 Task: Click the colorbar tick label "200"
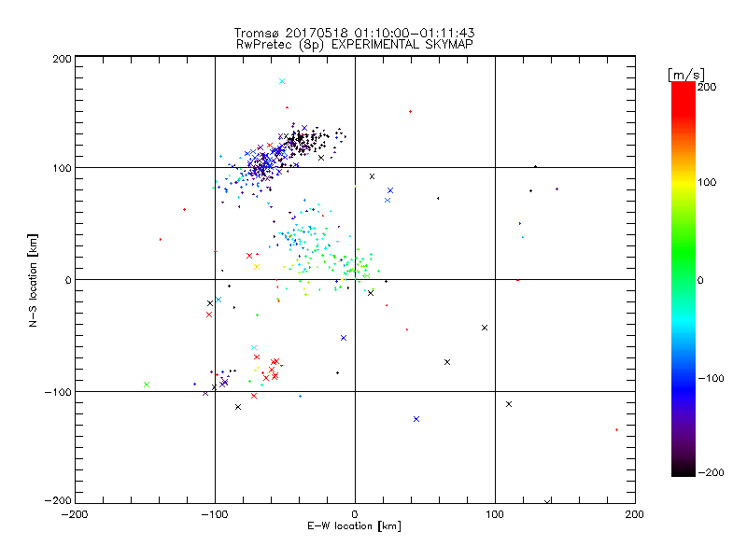(707, 87)
